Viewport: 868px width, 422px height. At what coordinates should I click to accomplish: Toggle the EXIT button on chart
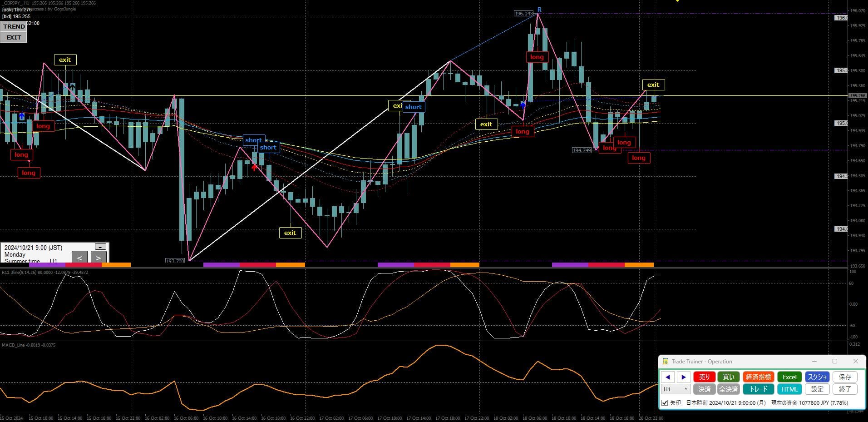[14, 37]
